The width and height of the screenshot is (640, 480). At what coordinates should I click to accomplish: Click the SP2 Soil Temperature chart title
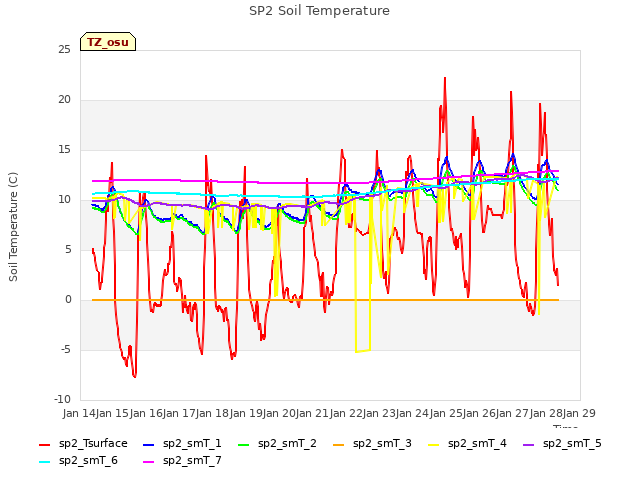click(x=319, y=11)
